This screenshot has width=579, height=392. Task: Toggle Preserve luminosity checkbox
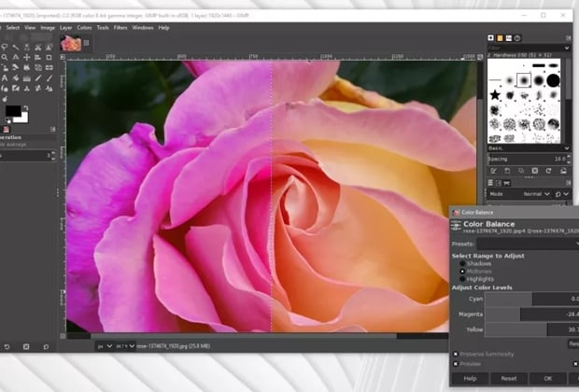click(x=456, y=354)
